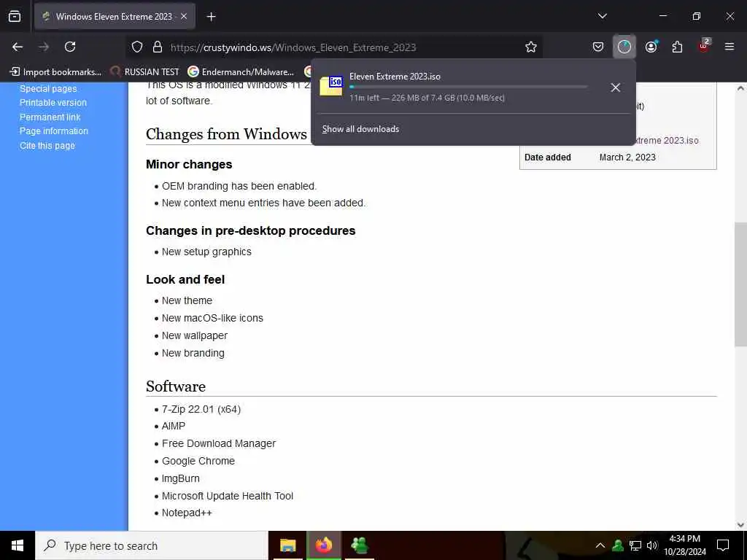Click the Look and feel heading
Viewport: 747px width, 560px height.
(185, 279)
